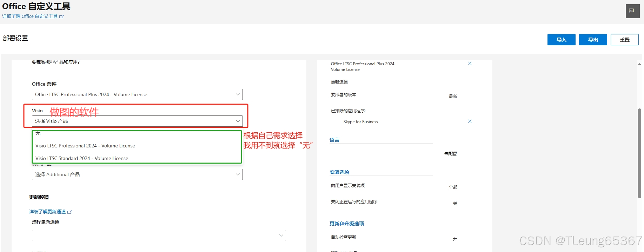The width and height of the screenshot is (644, 252).
Task: Click the 要部署的版本 row in summary
Action: [x=394, y=95]
